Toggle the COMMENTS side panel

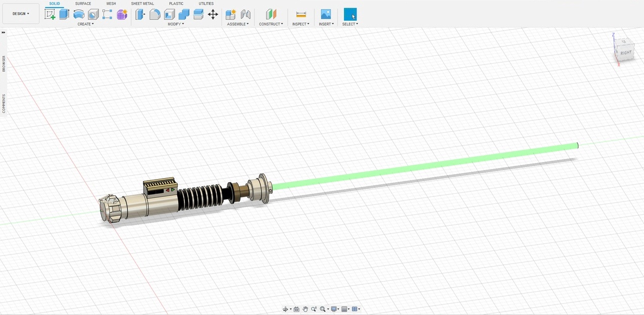click(x=4, y=103)
